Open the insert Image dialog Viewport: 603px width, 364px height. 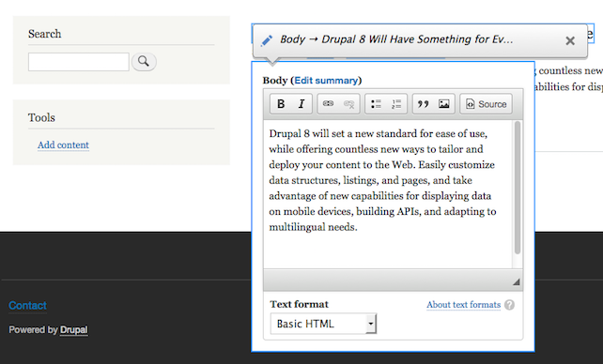[444, 104]
